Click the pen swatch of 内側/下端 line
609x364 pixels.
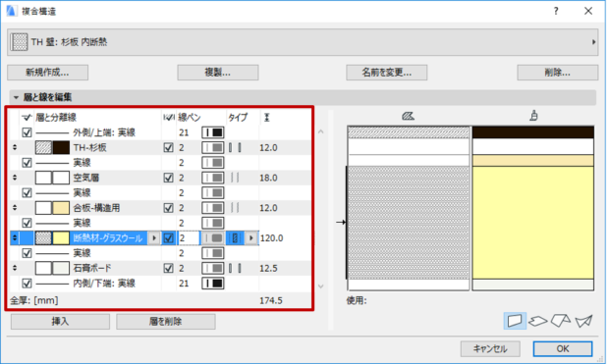[213, 284]
